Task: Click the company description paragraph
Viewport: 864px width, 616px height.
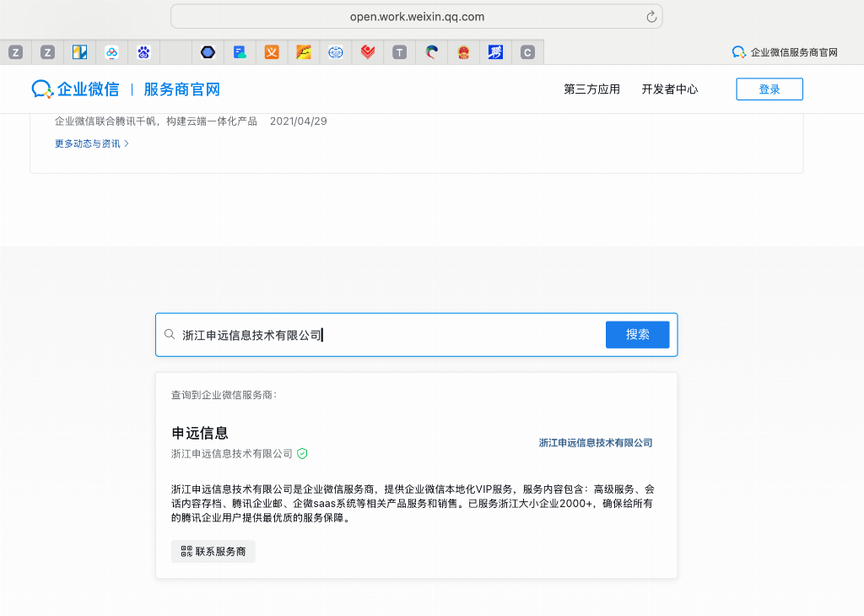Action: pyautogui.click(x=413, y=503)
